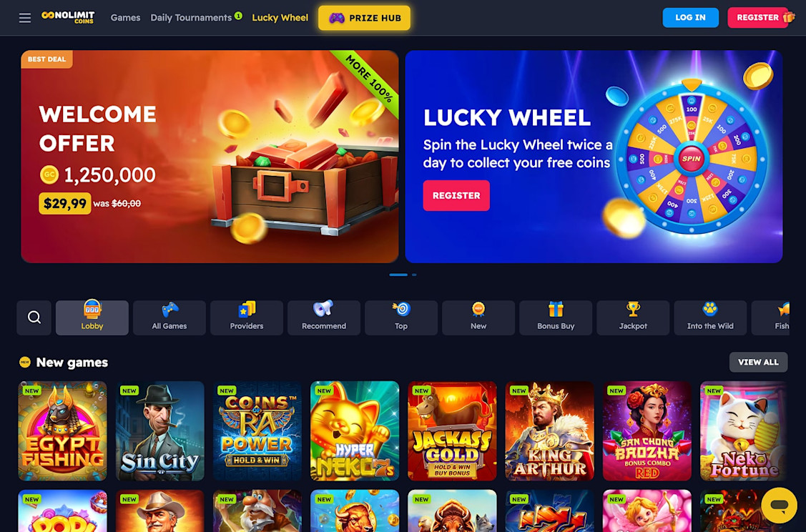This screenshot has height=532, width=806.
Task: Open Into the Wild paw category
Action: click(710, 317)
